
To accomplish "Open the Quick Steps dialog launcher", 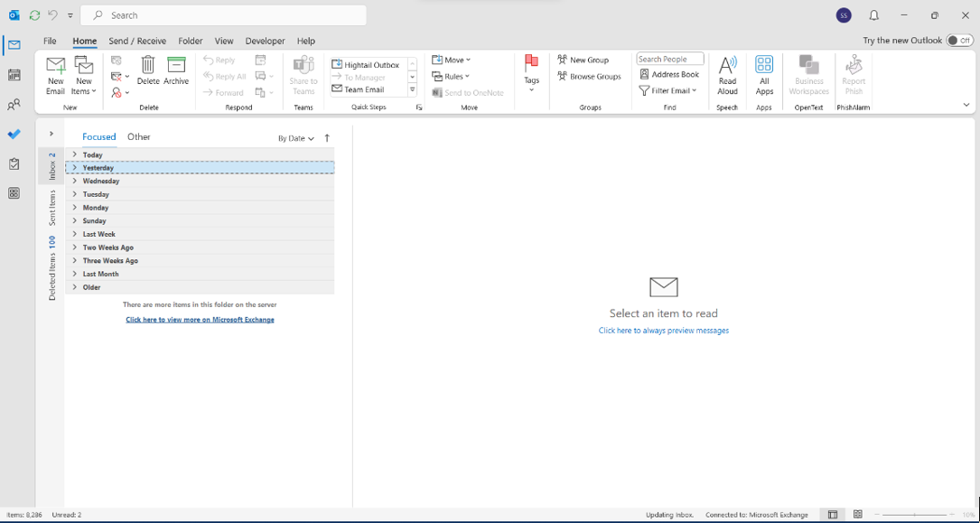I will (419, 107).
